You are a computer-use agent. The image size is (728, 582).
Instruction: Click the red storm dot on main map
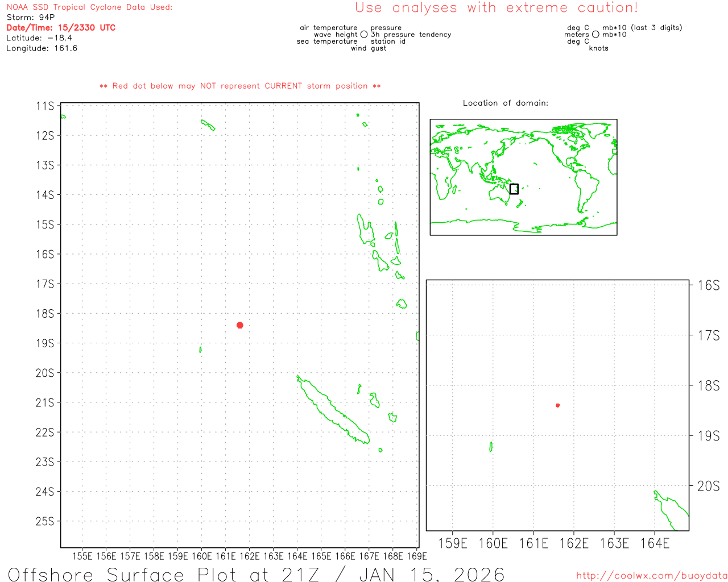coord(240,325)
